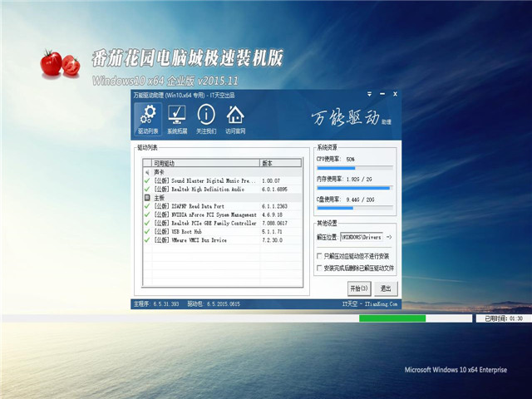Click the C盘使用率 progress bar

pos(355,208)
